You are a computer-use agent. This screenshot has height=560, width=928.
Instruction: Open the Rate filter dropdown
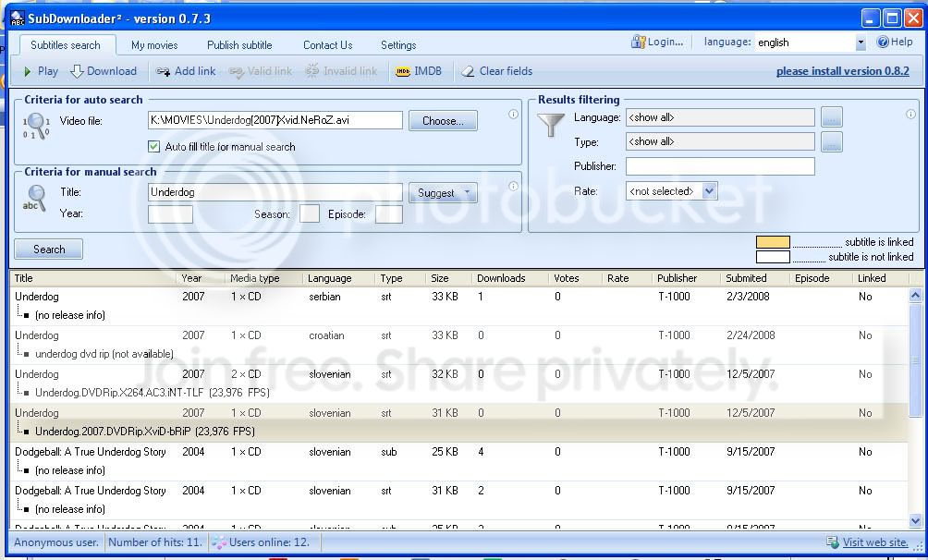[709, 191]
